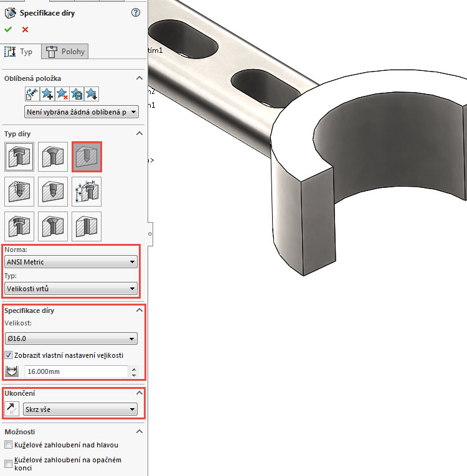Pick the counterbore slot hole type
Image resolution: width=467 pixels, height=476 pixels.
click(19, 225)
